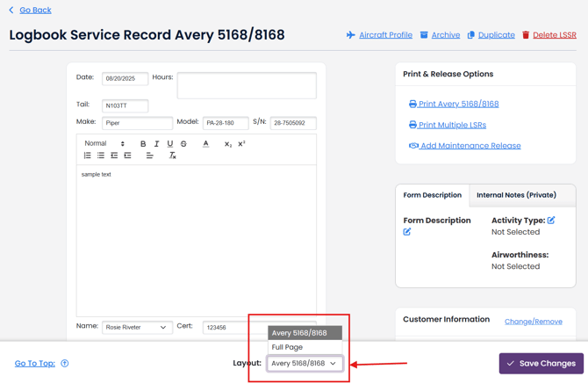588x384 pixels.
Task: Click the archive box icon
Action: point(424,35)
